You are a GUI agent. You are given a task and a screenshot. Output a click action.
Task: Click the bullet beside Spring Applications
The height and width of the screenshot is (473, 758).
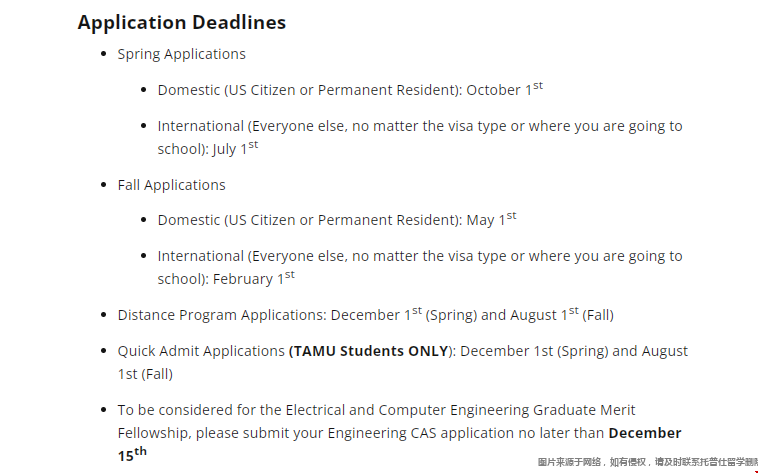(105, 54)
